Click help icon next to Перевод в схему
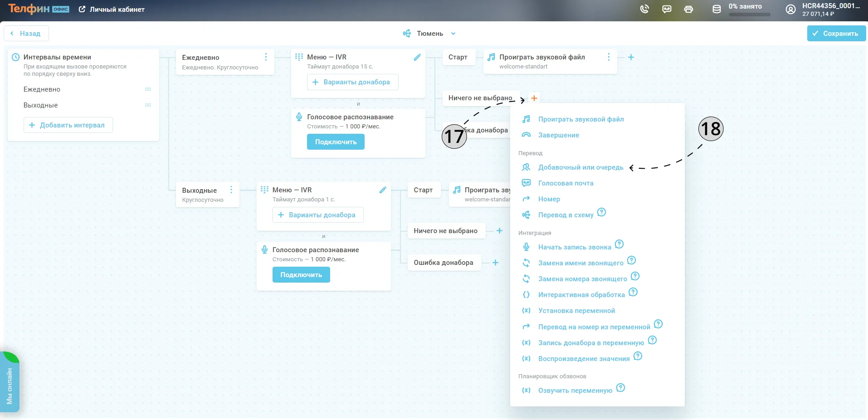 601,212
